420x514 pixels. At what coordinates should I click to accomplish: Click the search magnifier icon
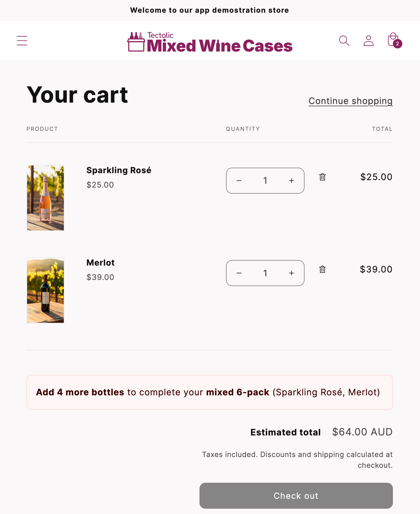tap(344, 41)
